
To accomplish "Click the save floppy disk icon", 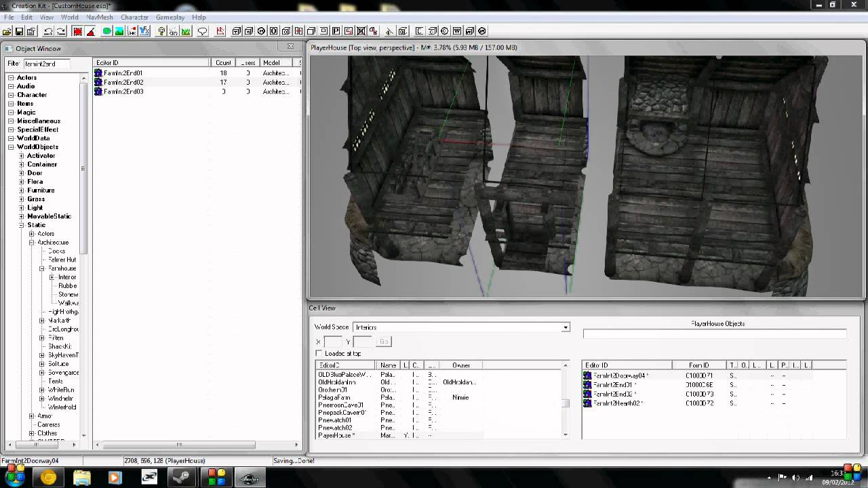I will (x=19, y=31).
